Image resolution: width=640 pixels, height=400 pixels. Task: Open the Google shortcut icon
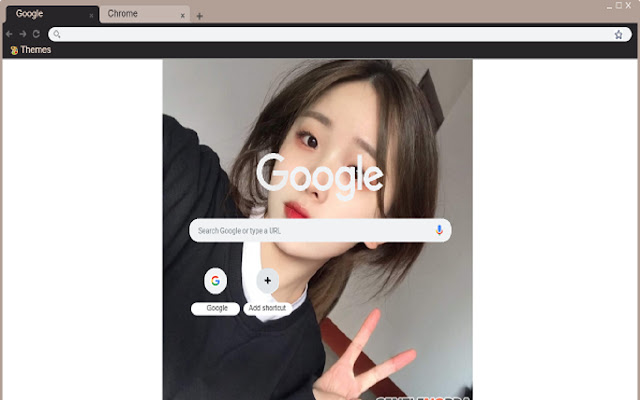[216, 281]
